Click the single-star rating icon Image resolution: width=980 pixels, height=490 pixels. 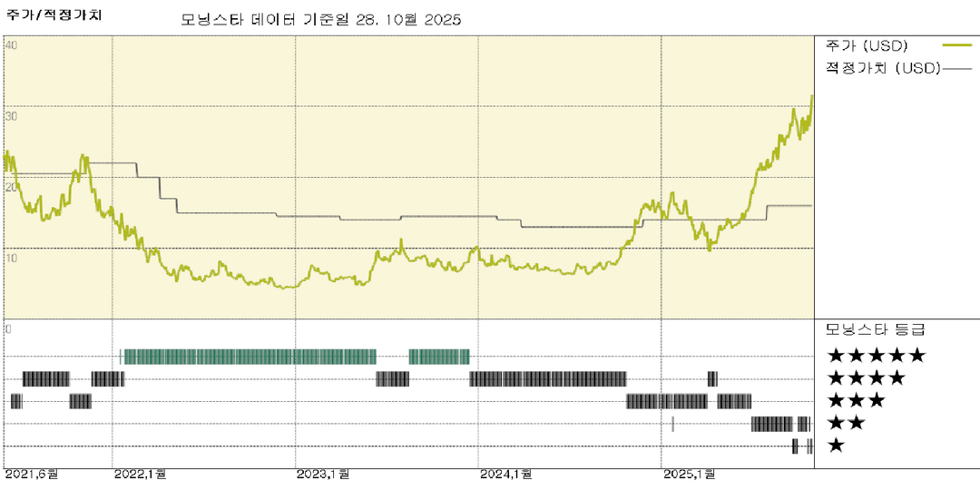click(x=835, y=446)
